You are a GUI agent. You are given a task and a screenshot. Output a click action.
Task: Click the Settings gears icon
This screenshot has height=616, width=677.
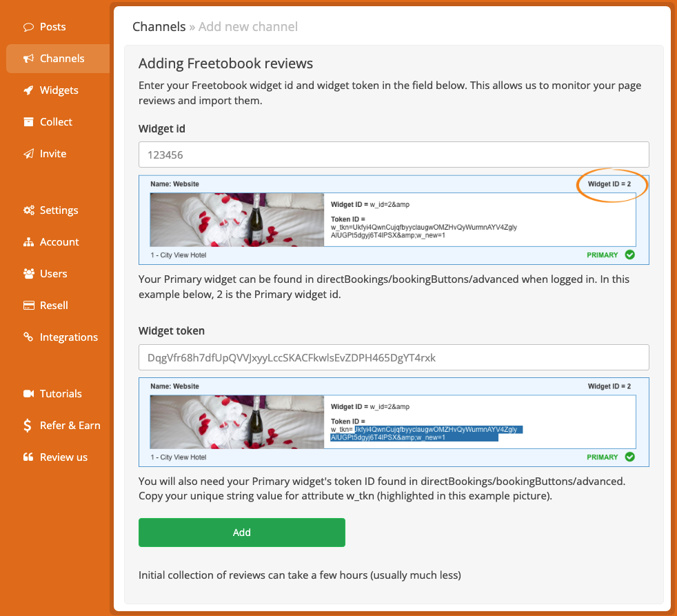28,210
